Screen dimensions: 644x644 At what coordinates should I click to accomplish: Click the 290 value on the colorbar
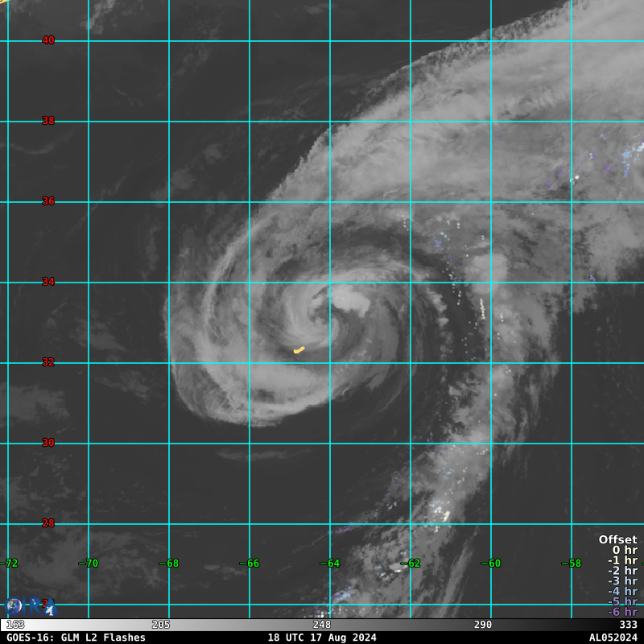pos(483,625)
